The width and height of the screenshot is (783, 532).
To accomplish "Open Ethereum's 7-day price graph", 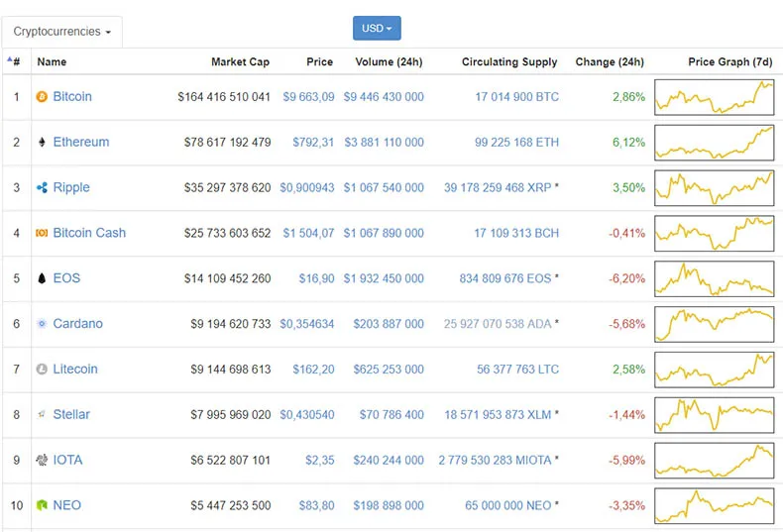I will (x=714, y=143).
